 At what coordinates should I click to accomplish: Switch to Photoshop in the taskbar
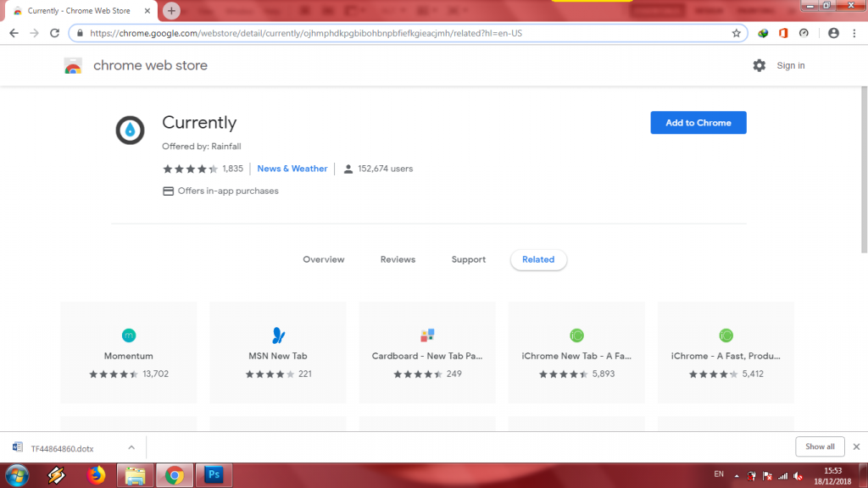coord(214,475)
